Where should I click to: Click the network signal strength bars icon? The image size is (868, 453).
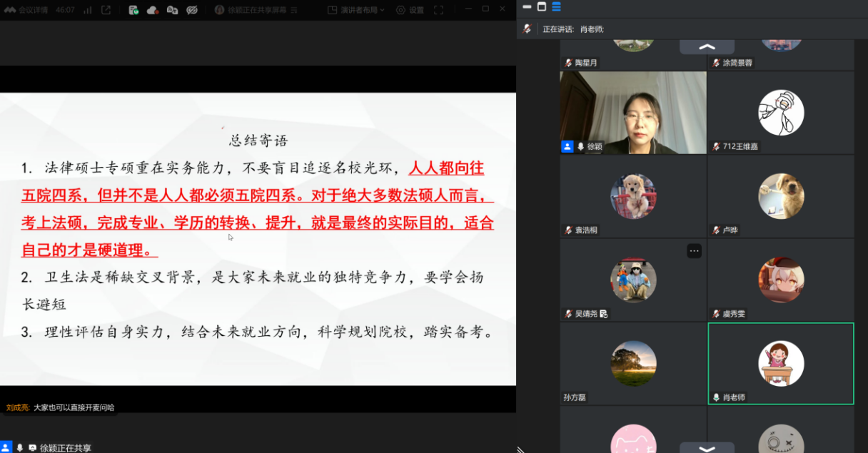pos(87,10)
